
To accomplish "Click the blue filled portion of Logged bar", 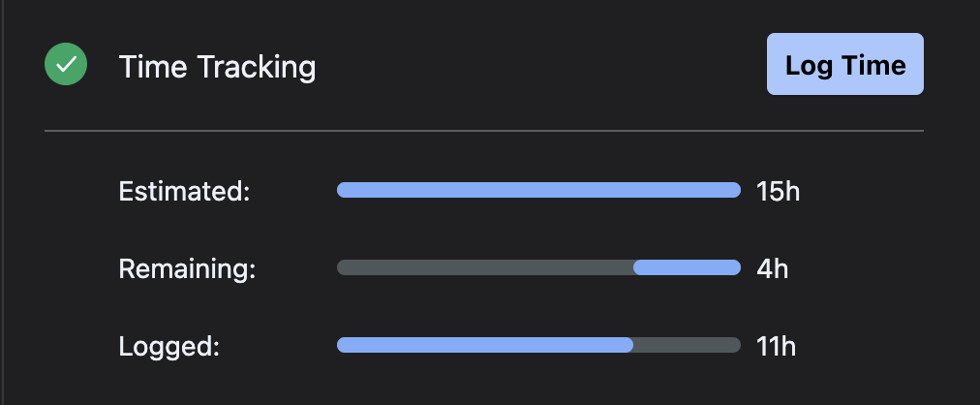I will pos(484,345).
